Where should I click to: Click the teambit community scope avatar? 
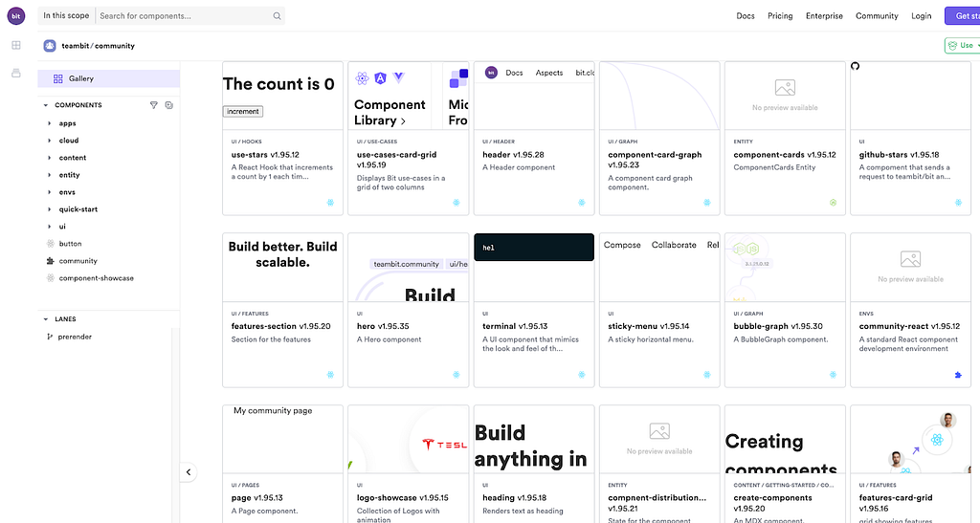(x=50, y=46)
